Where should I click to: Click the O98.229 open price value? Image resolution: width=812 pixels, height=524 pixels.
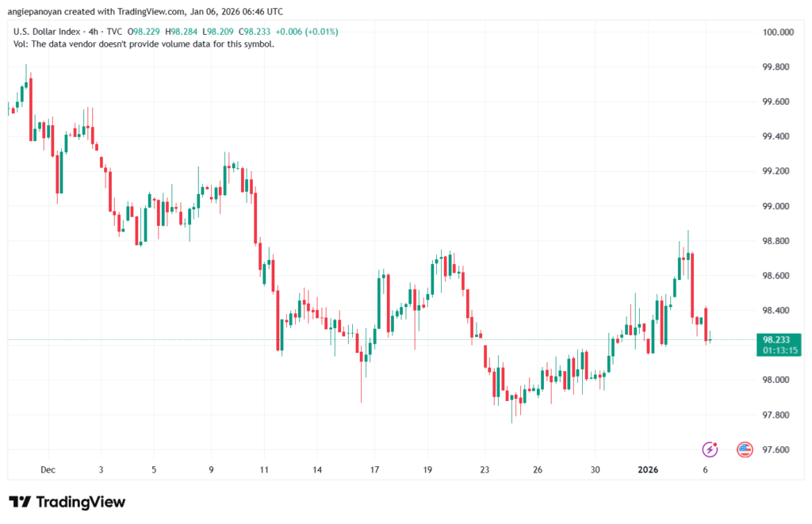coord(144,32)
